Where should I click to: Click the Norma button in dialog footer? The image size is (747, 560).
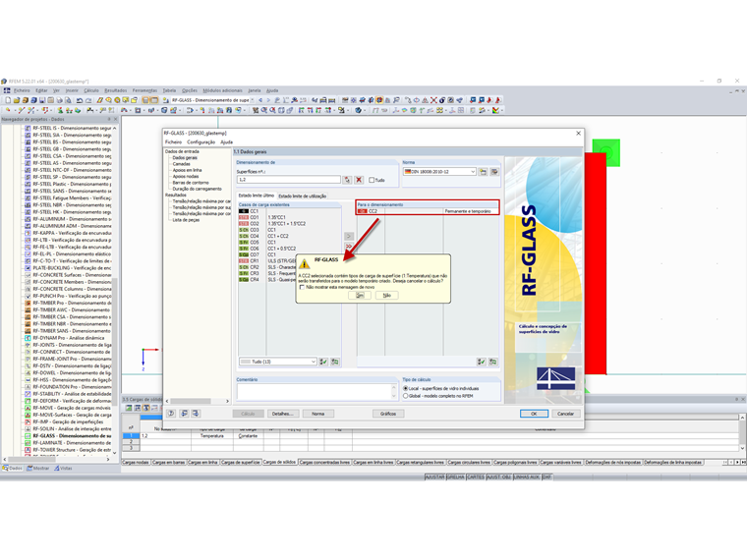[x=318, y=414]
